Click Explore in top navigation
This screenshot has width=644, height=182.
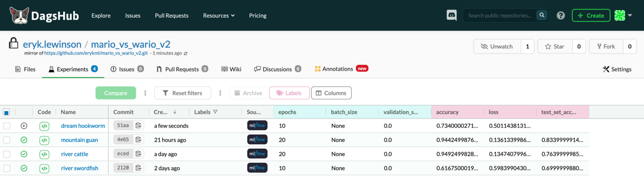click(x=101, y=15)
